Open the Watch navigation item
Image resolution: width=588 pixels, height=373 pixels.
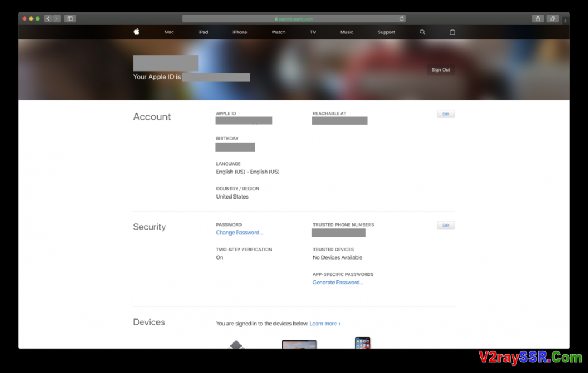(279, 32)
